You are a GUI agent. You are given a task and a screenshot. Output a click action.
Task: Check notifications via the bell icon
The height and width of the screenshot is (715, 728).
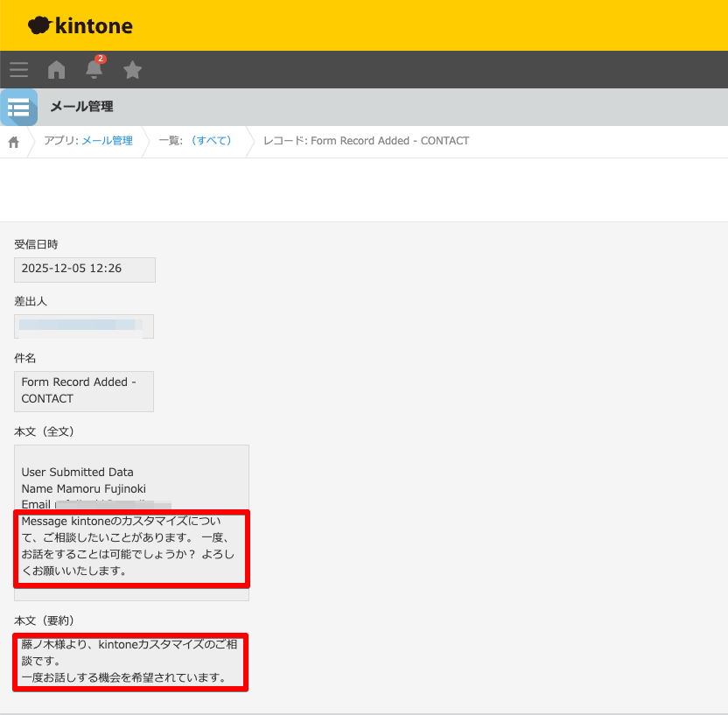coord(94,69)
